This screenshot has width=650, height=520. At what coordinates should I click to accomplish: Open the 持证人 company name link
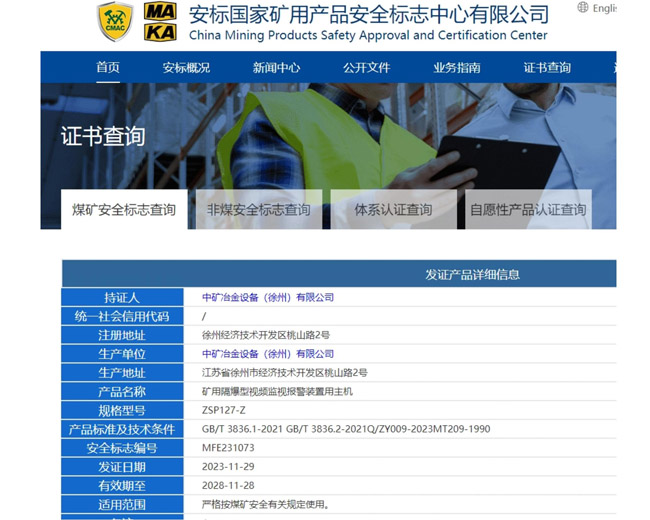(x=268, y=297)
